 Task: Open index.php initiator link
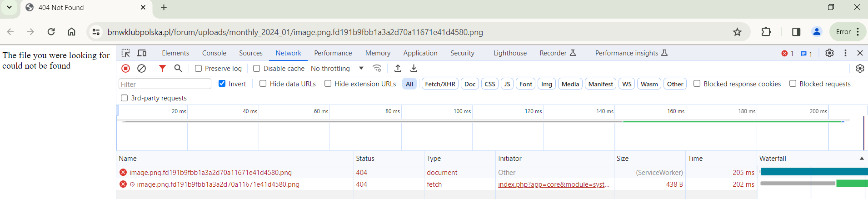pos(554,184)
